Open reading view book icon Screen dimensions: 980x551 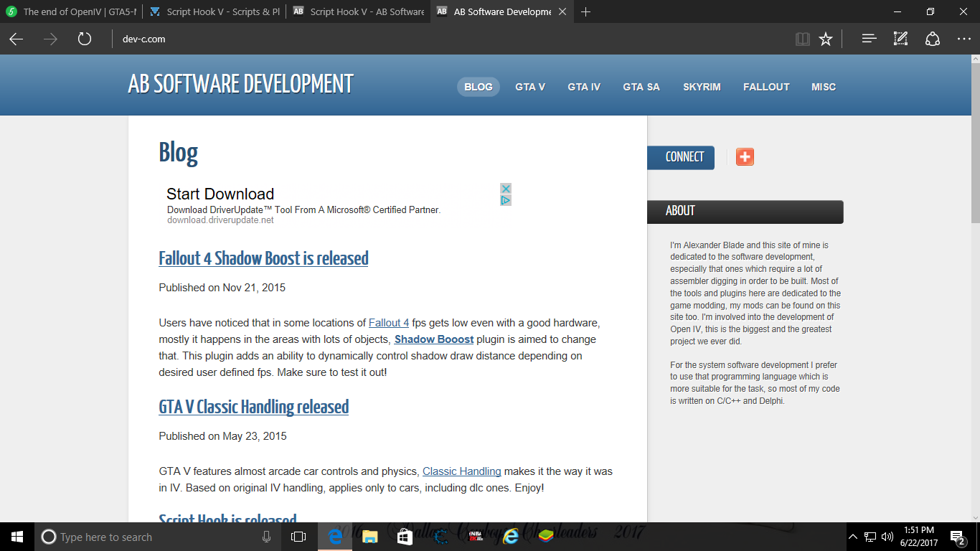point(803,39)
